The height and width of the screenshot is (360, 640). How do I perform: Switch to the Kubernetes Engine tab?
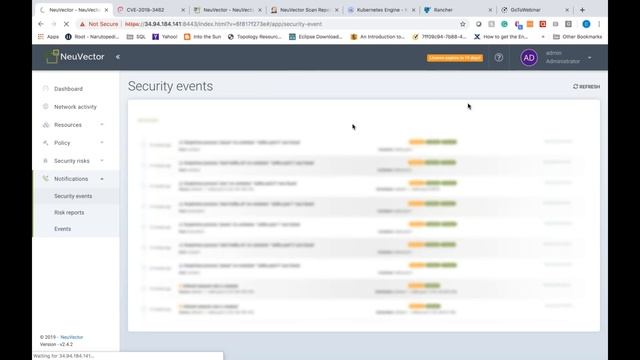tap(381, 9)
